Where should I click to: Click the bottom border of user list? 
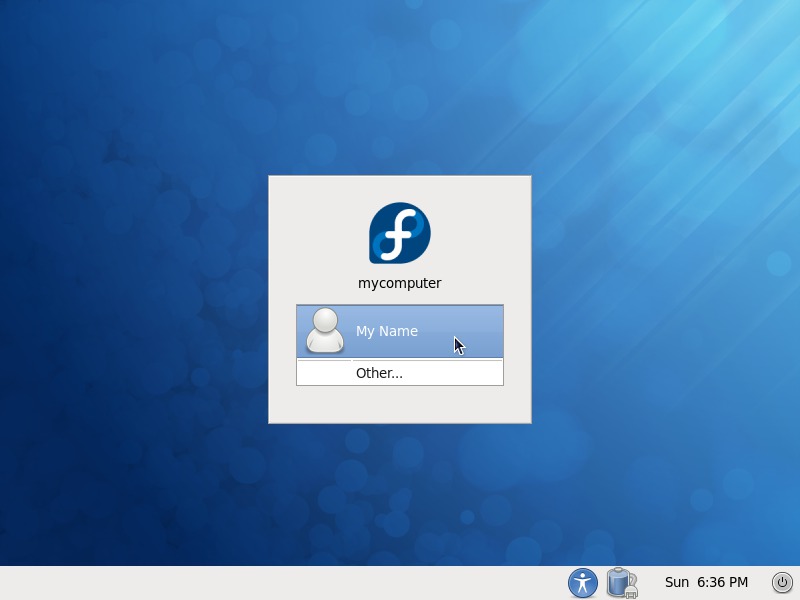400,385
